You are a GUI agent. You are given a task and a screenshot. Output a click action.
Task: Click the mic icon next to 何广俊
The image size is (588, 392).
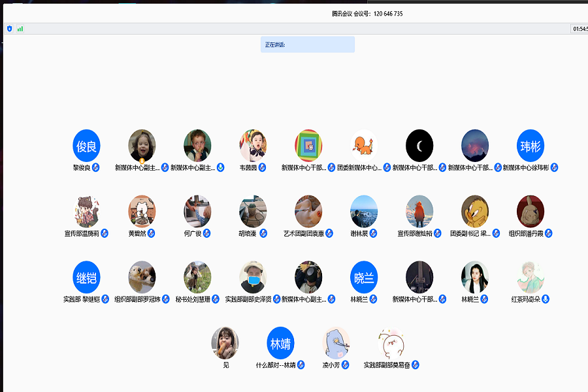pyautogui.click(x=206, y=233)
